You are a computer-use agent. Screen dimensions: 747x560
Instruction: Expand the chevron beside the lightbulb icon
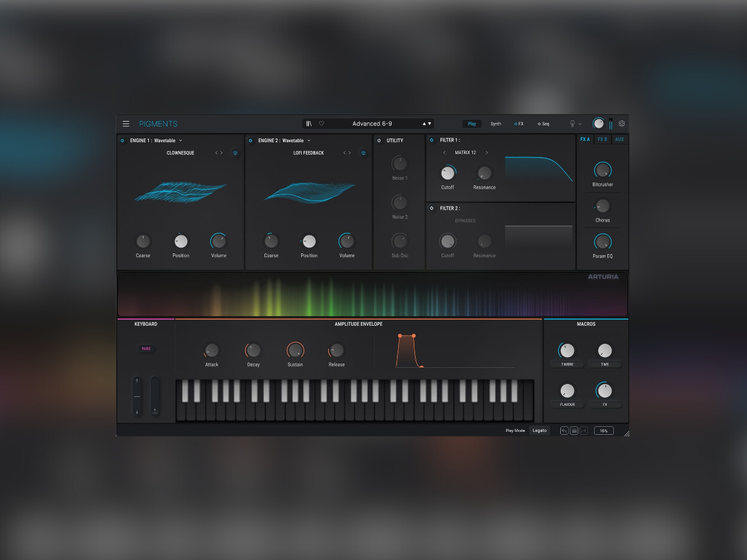pos(580,124)
